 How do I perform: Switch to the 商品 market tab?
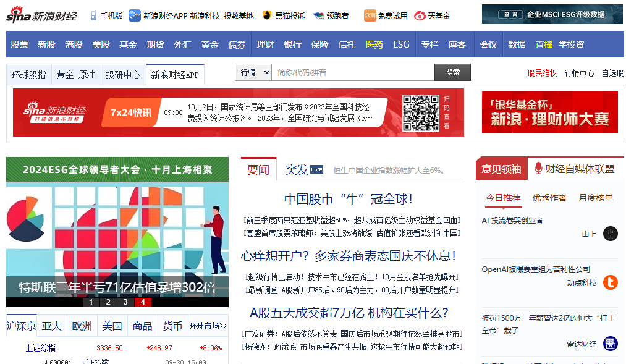pos(143,326)
